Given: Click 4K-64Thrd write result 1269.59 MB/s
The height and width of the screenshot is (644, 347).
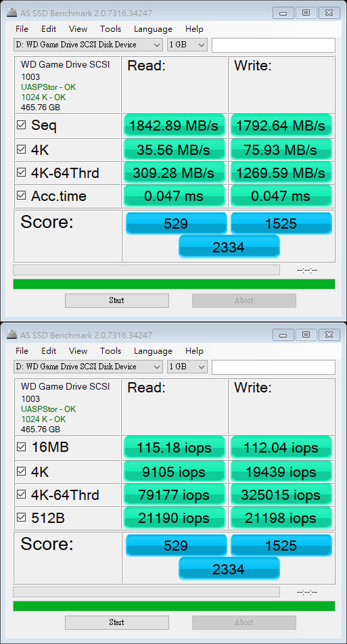Looking at the screenshot, I should click(281, 172).
